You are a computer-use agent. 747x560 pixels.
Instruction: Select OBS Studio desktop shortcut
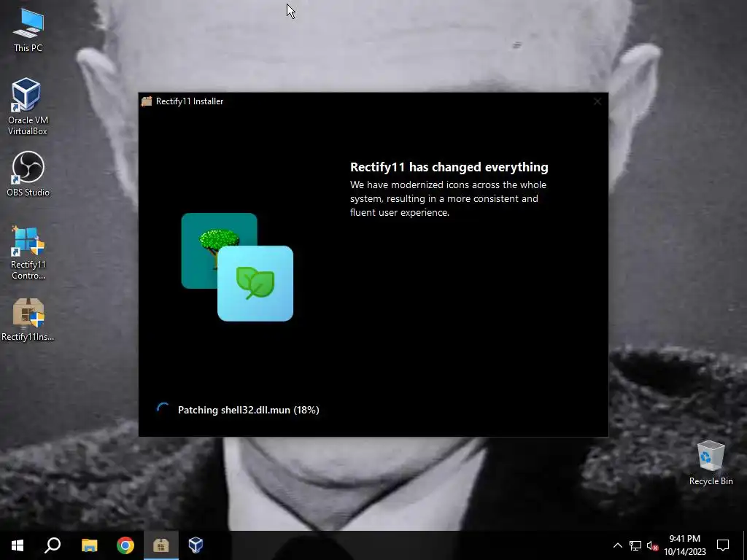tap(28, 174)
